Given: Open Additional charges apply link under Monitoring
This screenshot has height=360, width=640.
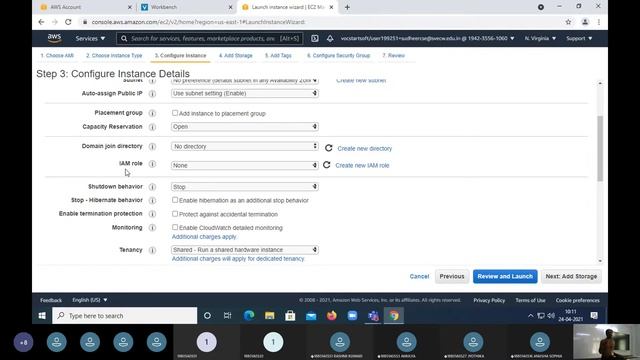Looking at the screenshot, I should click(x=204, y=237).
